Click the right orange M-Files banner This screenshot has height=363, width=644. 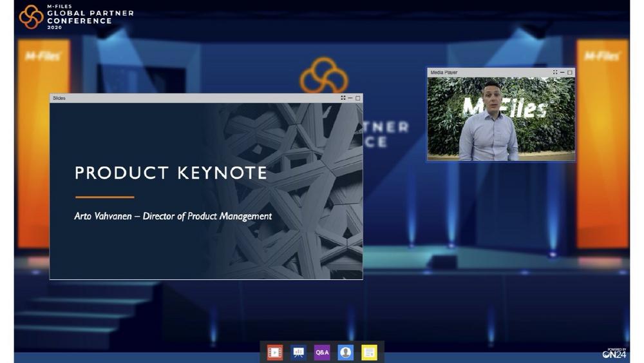[601, 143]
